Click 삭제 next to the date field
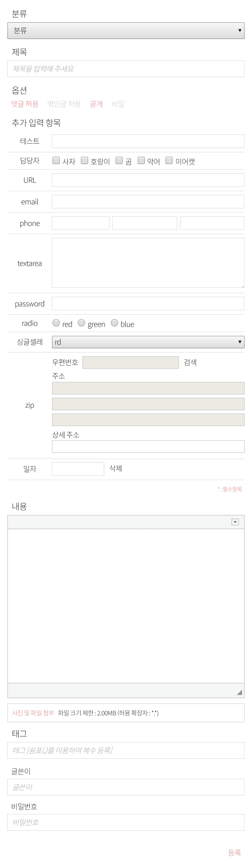252x868 pixels. click(x=116, y=468)
